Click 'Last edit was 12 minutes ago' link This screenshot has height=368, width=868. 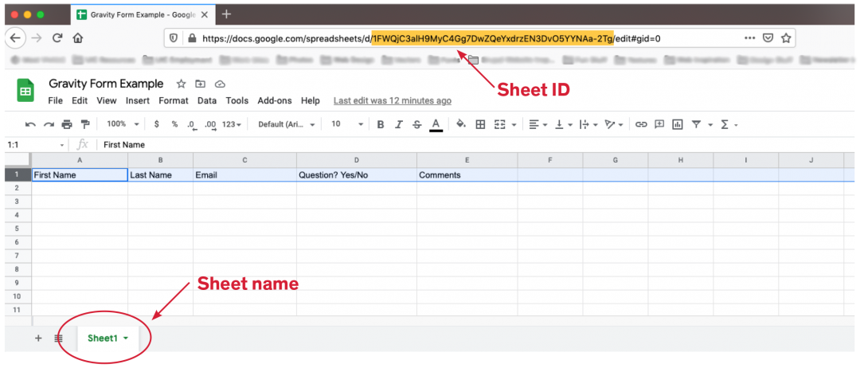pos(392,100)
